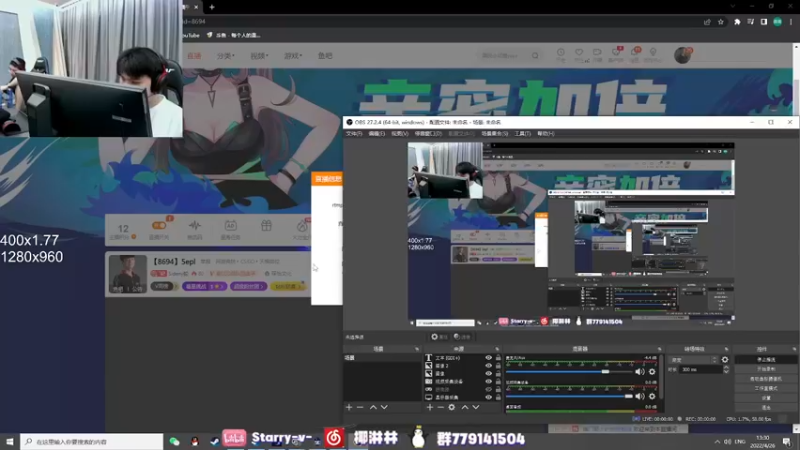Pop out the audio mixer dock panel
The width and height of the screenshot is (800, 450).
pos(659,349)
